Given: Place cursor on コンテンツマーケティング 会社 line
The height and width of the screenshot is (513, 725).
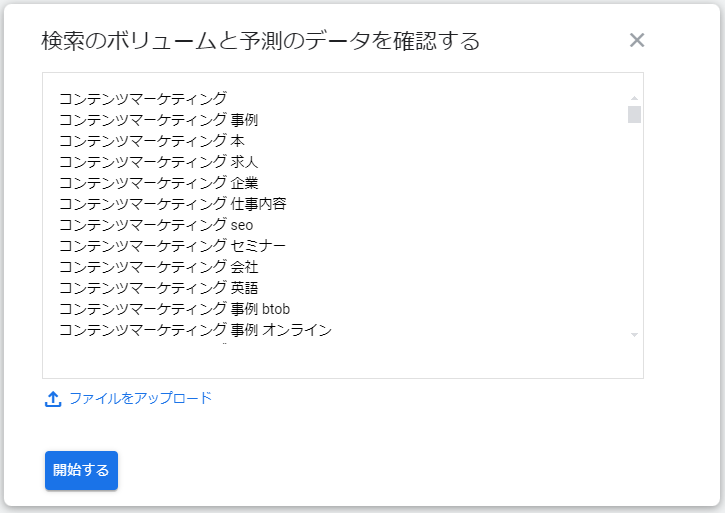Looking at the screenshot, I should 158,266.
